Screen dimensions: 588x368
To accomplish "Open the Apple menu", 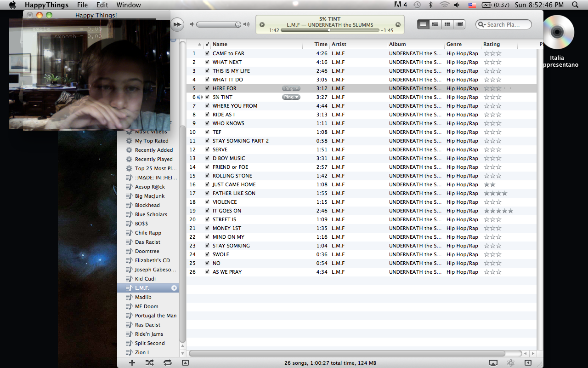I will [x=12, y=5].
